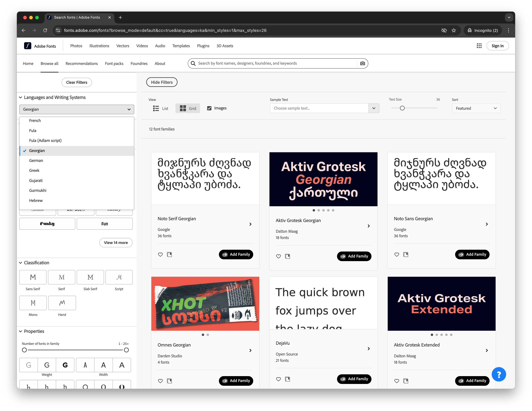Click the Text Size slider handle
The width and height of the screenshot is (532, 411).
point(402,108)
